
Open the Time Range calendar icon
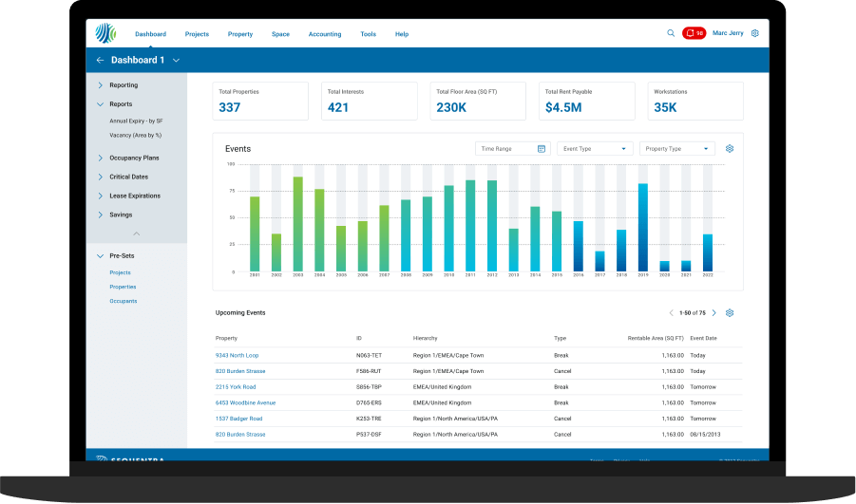(541, 149)
